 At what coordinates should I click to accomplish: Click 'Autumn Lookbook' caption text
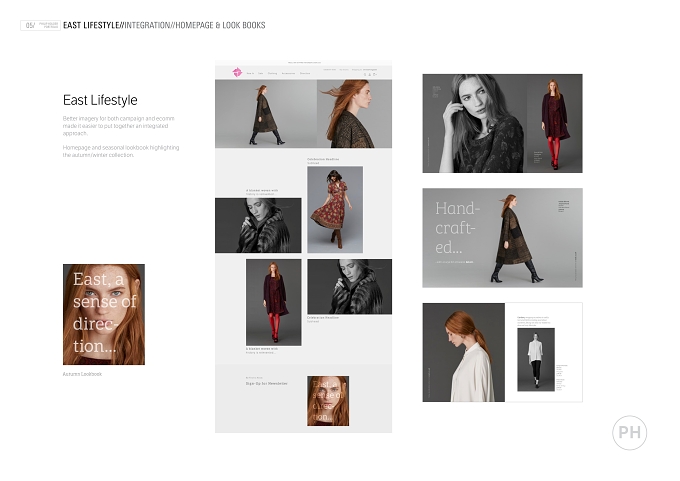point(82,374)
